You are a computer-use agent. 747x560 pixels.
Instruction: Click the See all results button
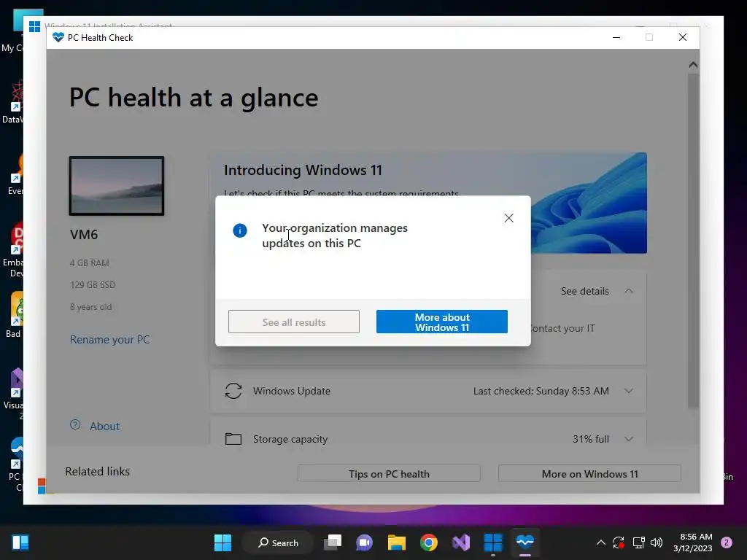click(x=294, y=322)
